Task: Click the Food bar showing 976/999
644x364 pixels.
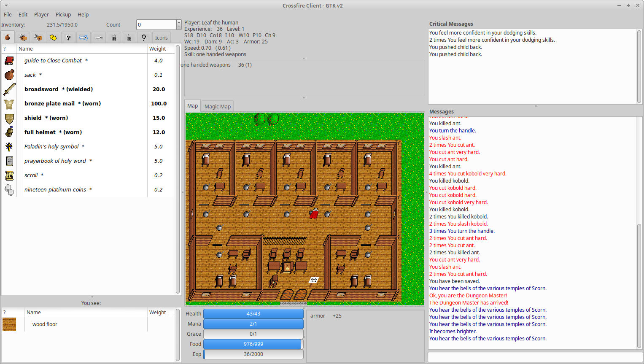Action: click(253, 344)
